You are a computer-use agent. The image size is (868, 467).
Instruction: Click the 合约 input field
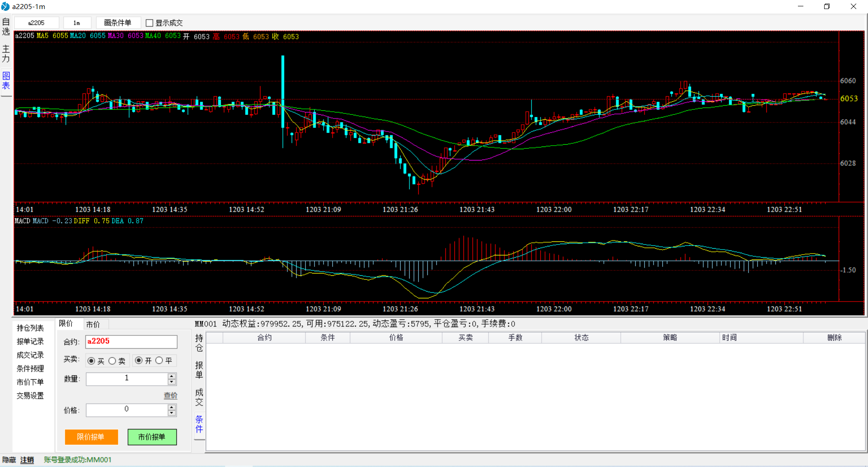[x=131, y=342]
